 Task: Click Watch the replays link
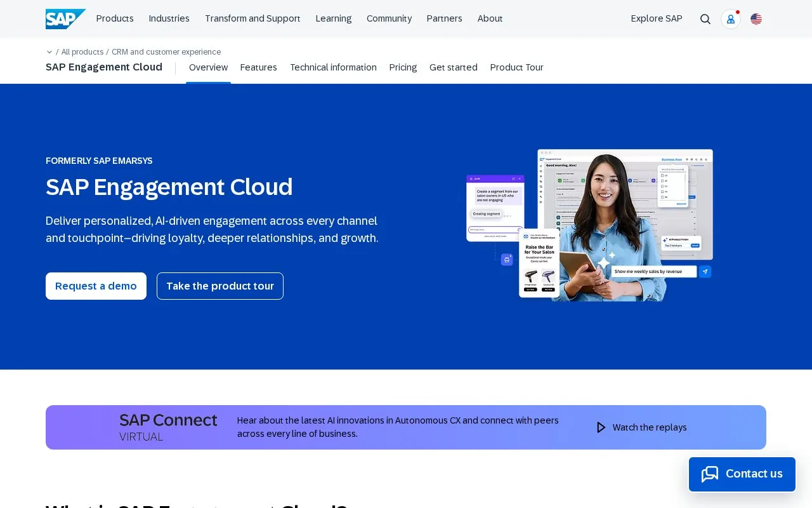[650, 427]
